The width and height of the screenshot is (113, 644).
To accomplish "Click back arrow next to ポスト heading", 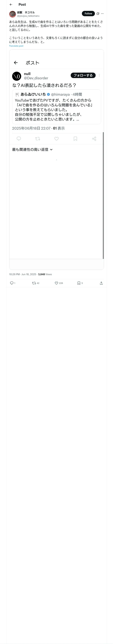I will 16,63.
